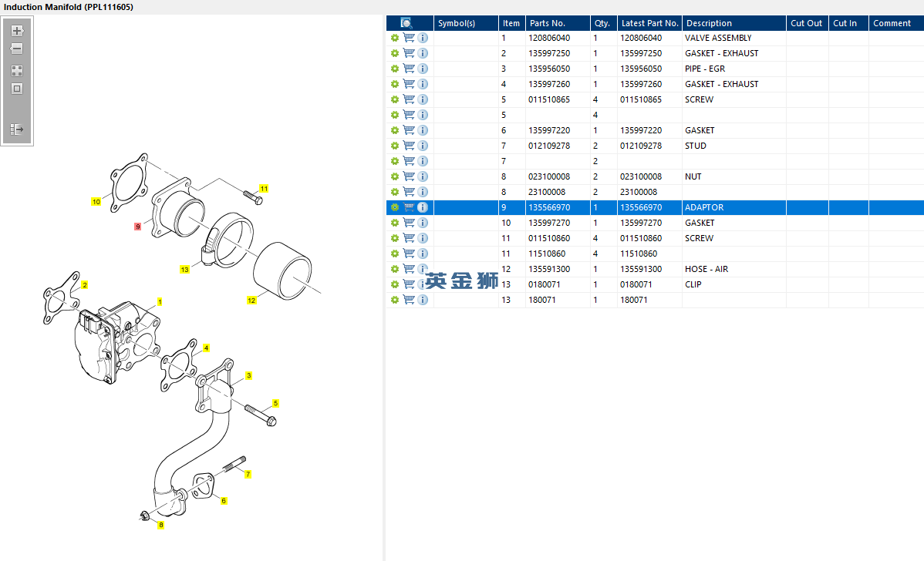Click the gear icon for VALVE ASSEMBLY row

tap(395, 38)
